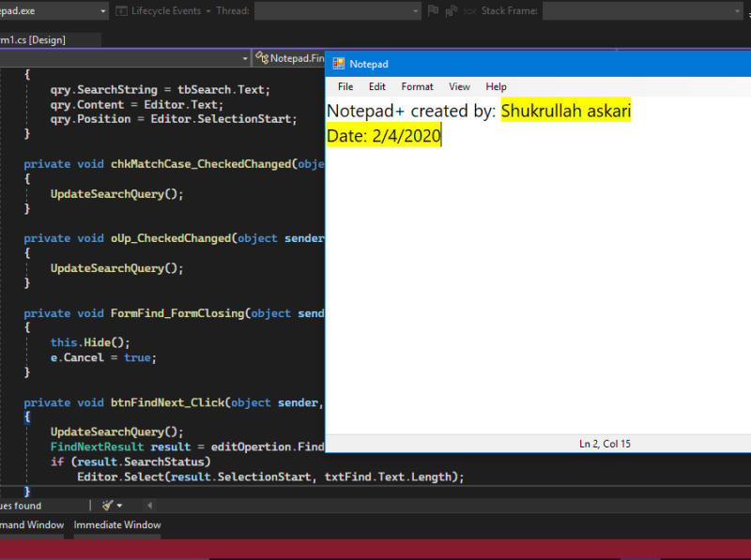Open the Lifecycle Events icon

click(x=122, y=10)
